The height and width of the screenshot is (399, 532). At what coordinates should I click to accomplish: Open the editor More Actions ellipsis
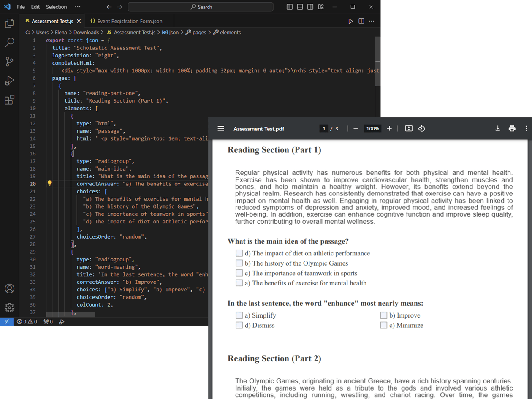point(372,21)
